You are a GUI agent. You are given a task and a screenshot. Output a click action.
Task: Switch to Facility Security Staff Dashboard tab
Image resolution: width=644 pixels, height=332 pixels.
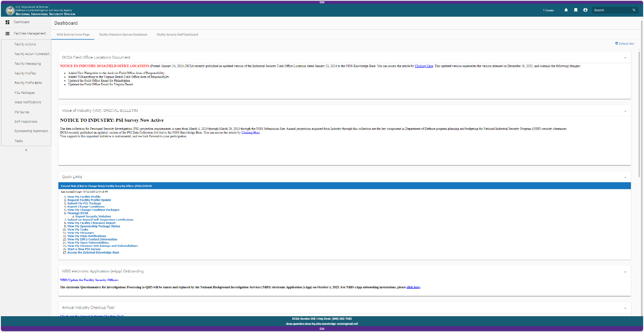click(x=177, y=35)
